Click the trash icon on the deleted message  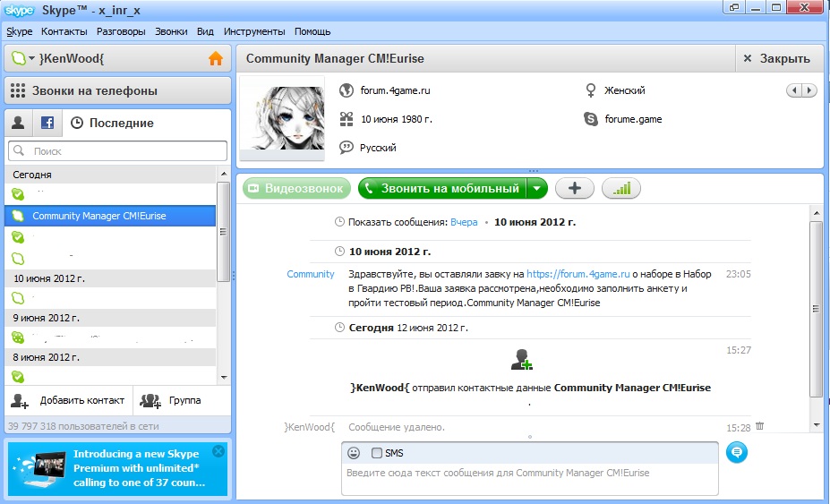coord(760,425)
